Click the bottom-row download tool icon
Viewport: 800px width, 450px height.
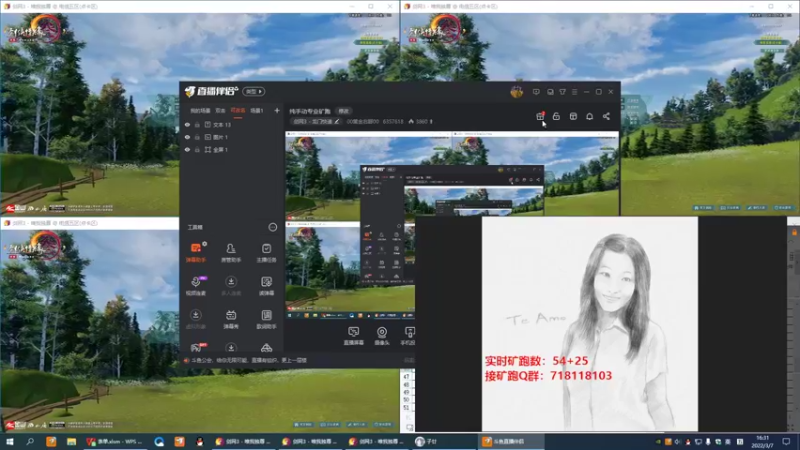[x=231, y=348]
